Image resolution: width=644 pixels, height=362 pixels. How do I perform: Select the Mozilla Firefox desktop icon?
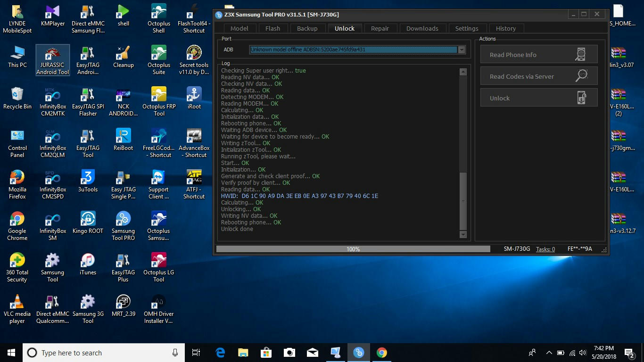tap(17, 185)
